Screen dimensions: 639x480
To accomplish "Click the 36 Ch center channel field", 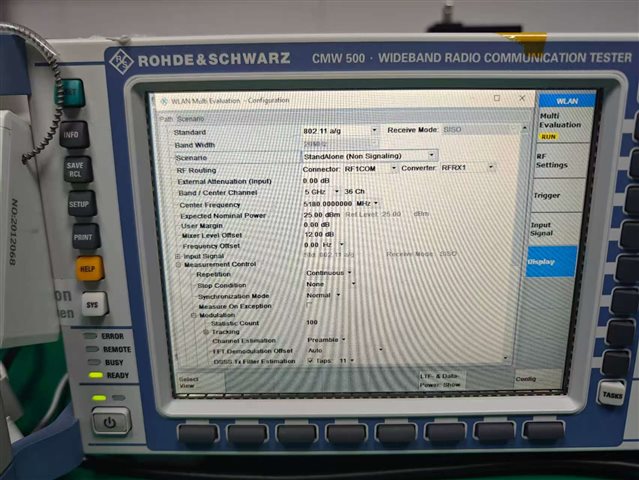I will click(355, 192).
